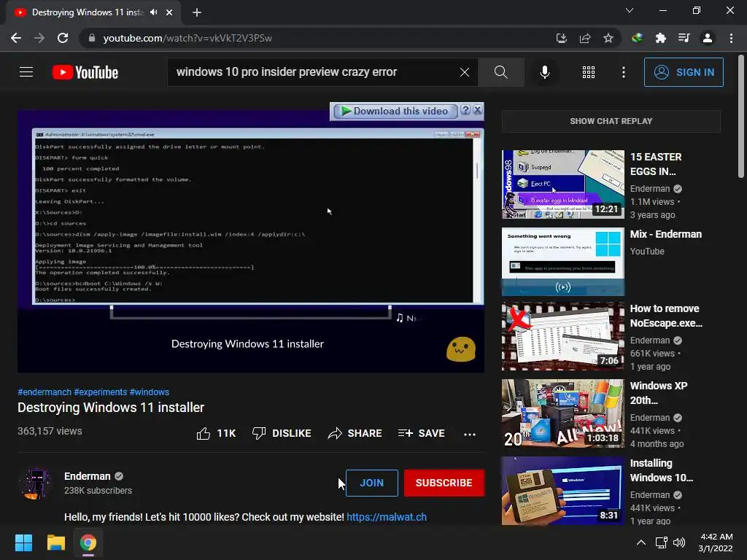Click How to remove NoEscape.exe title
Viewport: 747px width, 560px height.
666,316
